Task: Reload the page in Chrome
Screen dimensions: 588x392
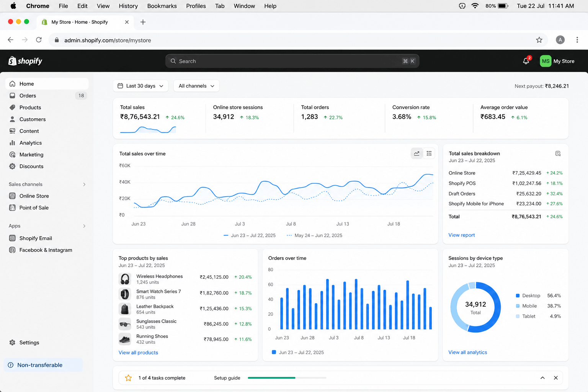Action: click(39, 40)
